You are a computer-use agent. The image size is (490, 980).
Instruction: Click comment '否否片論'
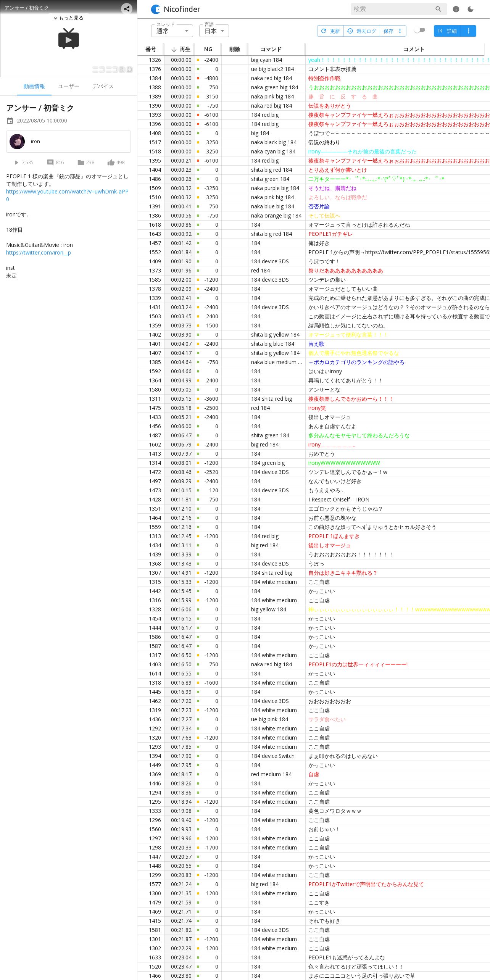319,206
